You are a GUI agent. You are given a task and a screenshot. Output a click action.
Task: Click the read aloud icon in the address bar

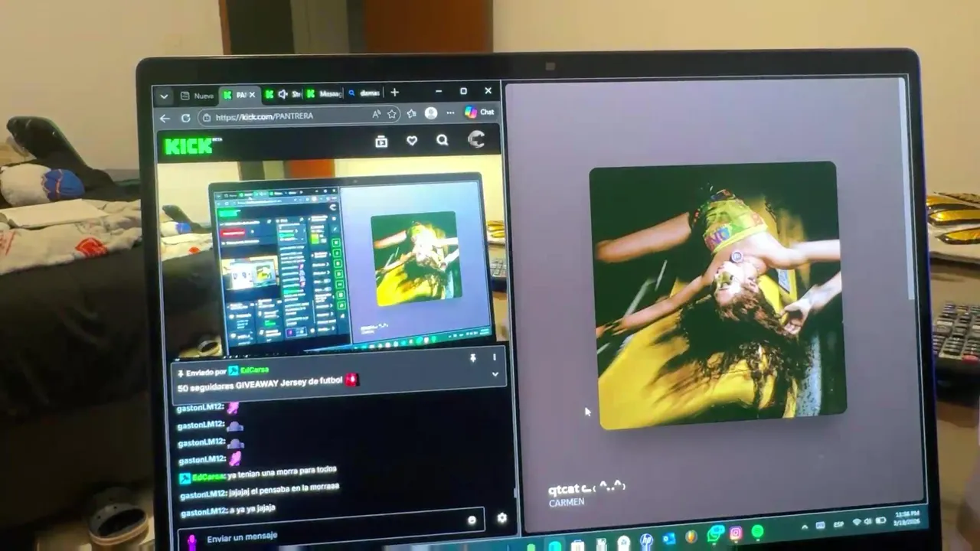point(376,115)
